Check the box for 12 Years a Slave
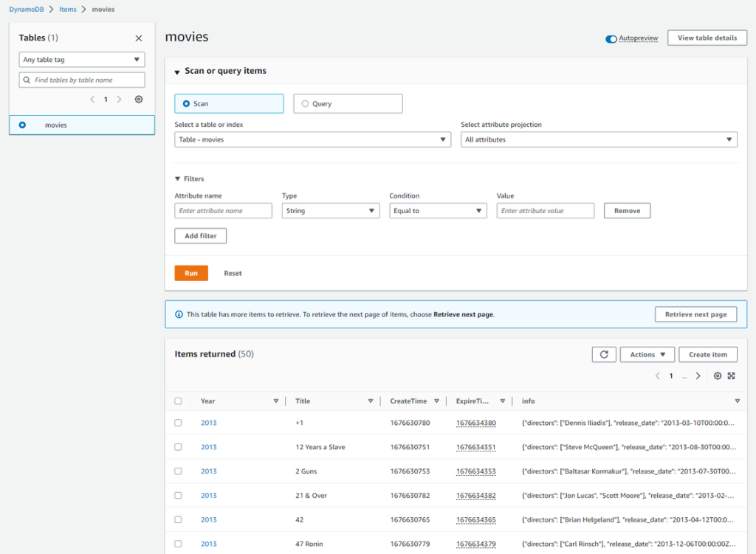756x554 pixels. (178, 447)
